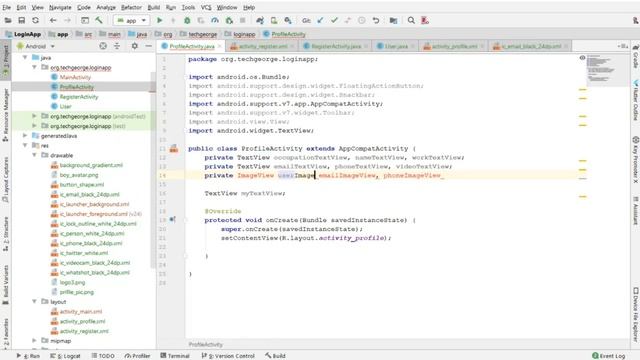Collapse the java folder in project tree
The height and width of the screenshot is (360, 640).
[25, 58]
